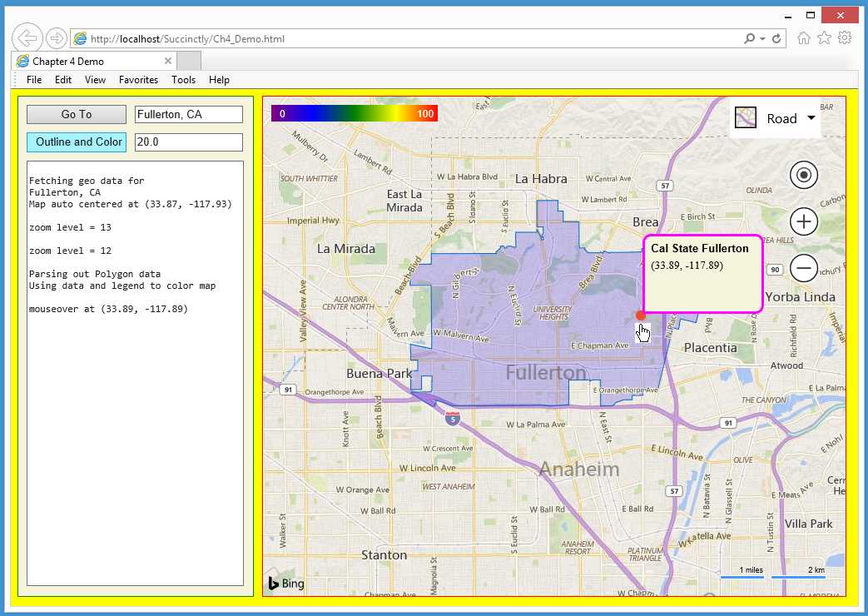This screenshot has width=868, height=616.
Task: Click the Outline and Color button
Action: coord(77,142)
